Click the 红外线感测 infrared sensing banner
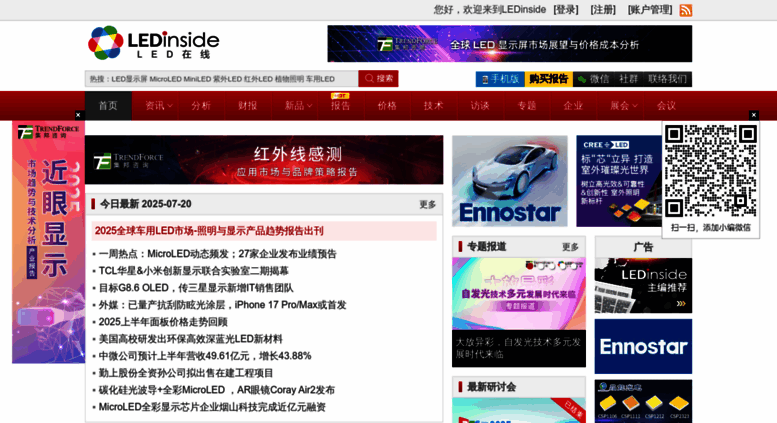The width and height of the screenshot is (777, 423). pyautogui.click(x=264, y=159)
